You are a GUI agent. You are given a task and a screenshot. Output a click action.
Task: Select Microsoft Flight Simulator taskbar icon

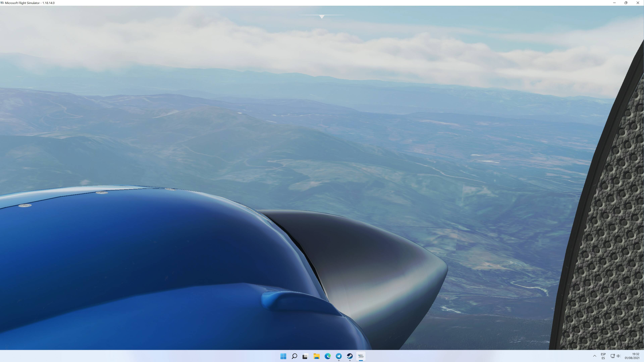361,356
